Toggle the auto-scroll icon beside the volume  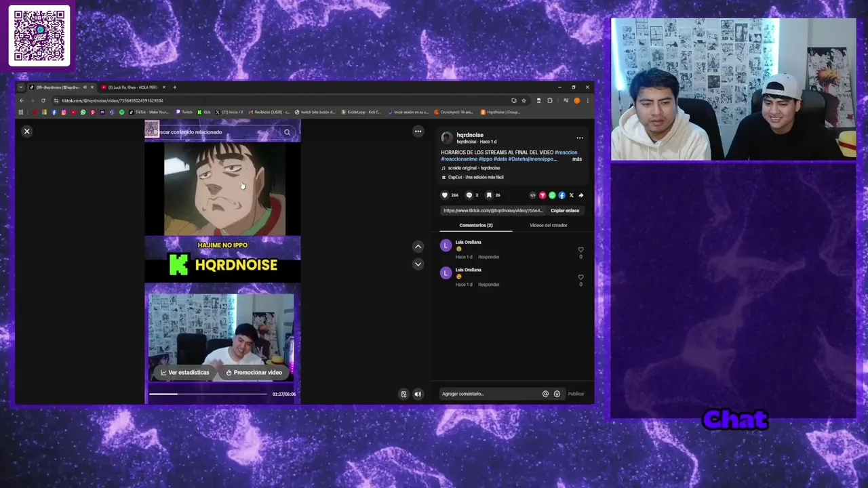click(403, 394)
